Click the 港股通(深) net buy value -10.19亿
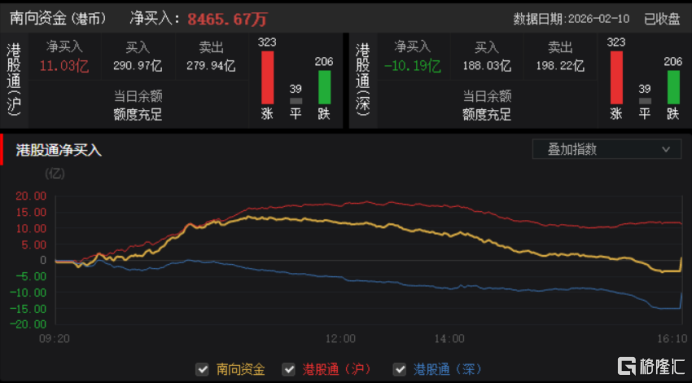 412,66
